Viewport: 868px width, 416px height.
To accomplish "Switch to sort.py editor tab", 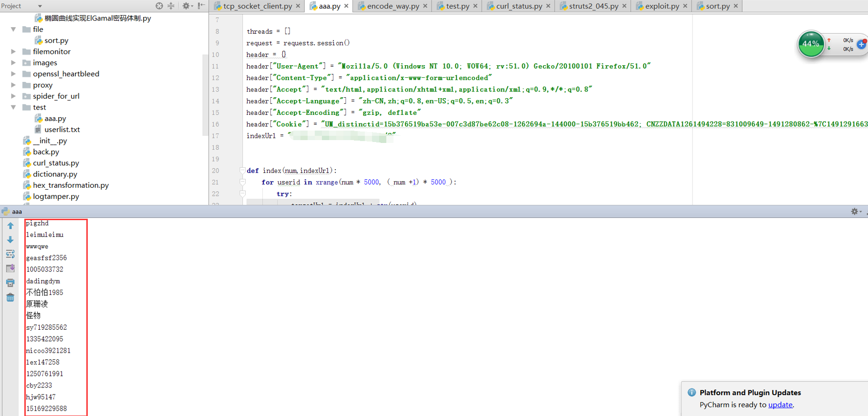I will coord(718,6).
